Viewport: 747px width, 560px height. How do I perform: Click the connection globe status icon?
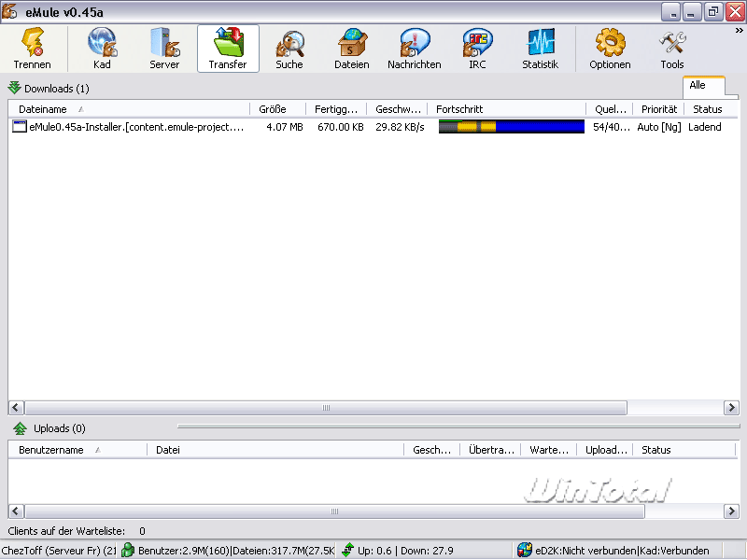coord(525,551)
